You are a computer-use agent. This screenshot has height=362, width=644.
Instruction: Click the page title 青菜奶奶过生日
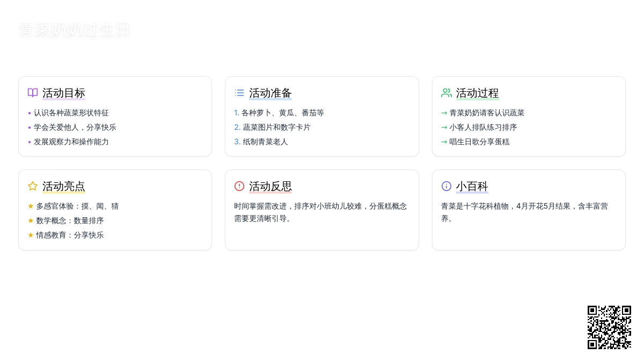coord(74,29)
